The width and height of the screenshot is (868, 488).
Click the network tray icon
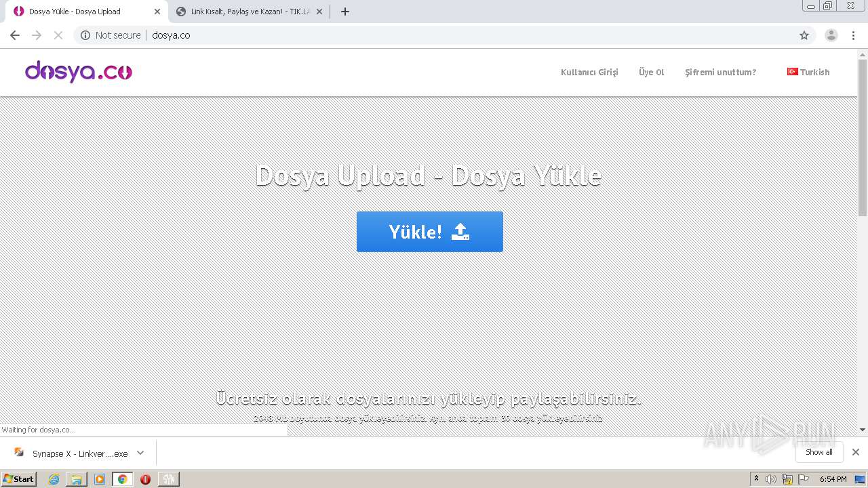click(x=787, y=479)
